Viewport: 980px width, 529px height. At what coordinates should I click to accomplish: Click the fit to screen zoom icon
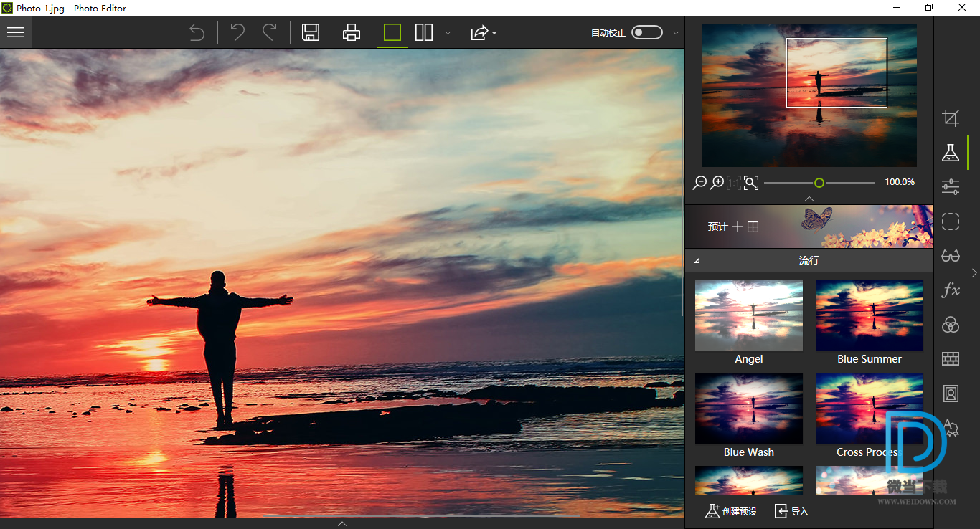tap(751, 183)
